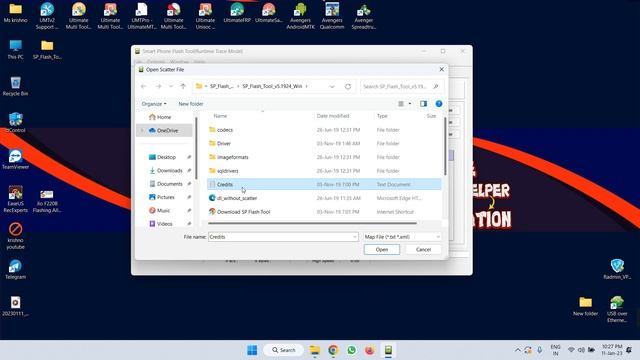The width and height of the screenshot is (640, 360).
Task: Expand the address bar previous locations dropdown
Action: click(332, 87)
